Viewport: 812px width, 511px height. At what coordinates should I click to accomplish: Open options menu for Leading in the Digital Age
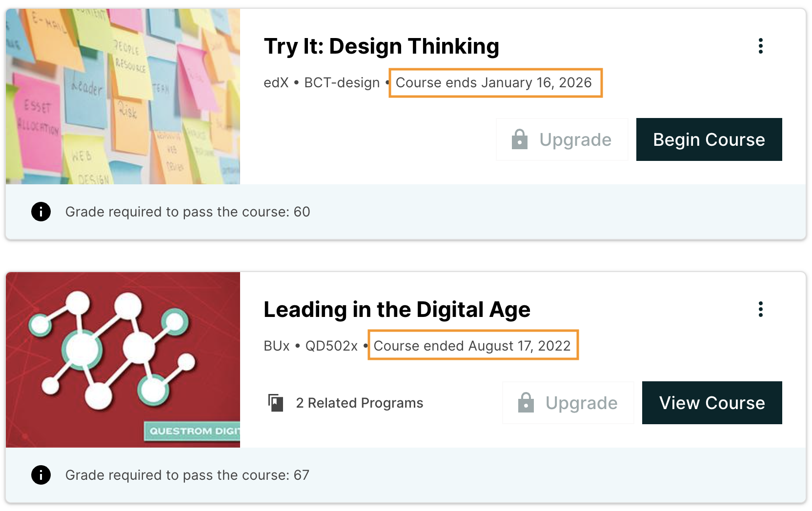(760, 310)
